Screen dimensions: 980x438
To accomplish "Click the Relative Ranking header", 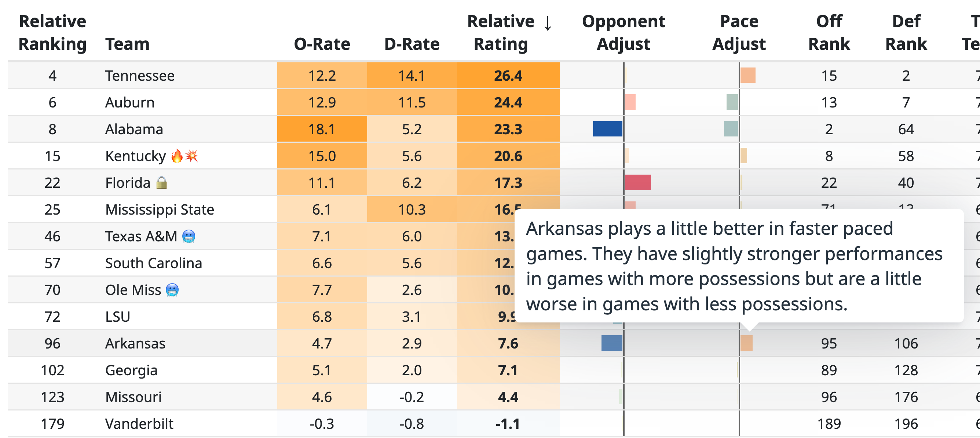I will tap(52, 32).
